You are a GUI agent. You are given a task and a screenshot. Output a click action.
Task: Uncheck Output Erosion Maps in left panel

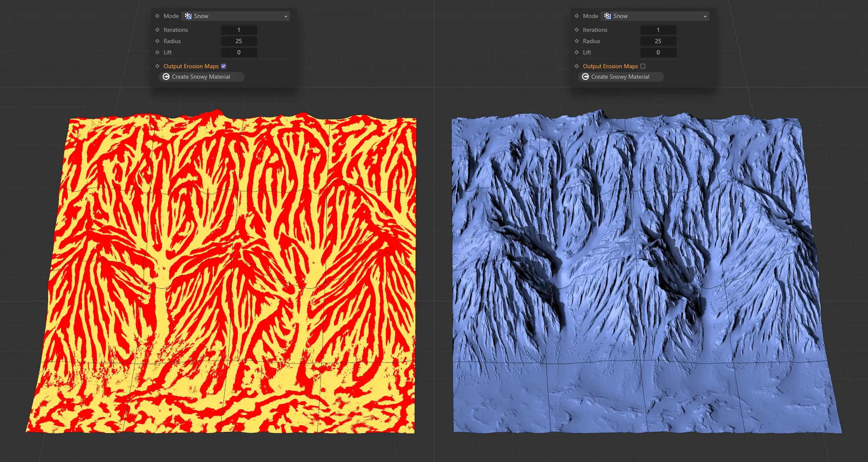224,66
